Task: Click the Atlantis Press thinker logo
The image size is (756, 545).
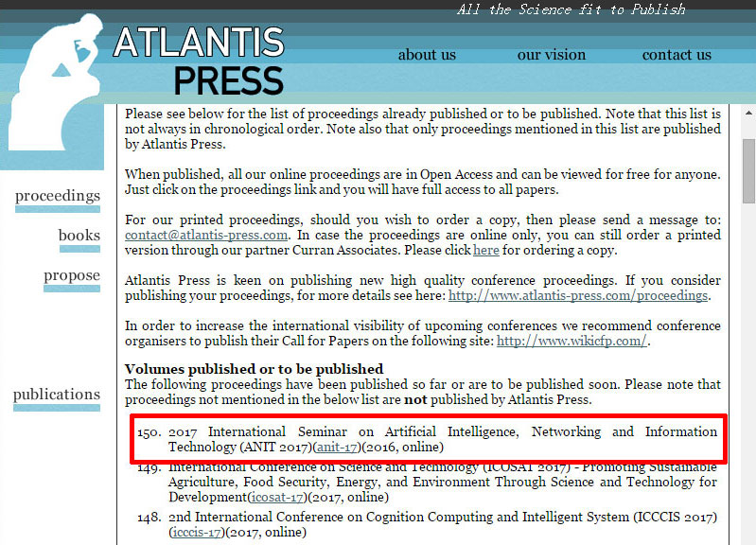Action: pyautogui.click(x=56, y=82)
